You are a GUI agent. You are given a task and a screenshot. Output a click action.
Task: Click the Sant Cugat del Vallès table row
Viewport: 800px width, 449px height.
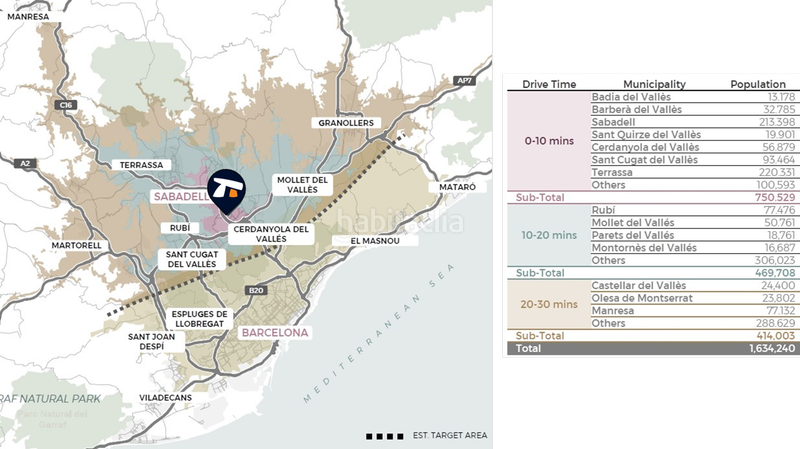click(653, 159)
